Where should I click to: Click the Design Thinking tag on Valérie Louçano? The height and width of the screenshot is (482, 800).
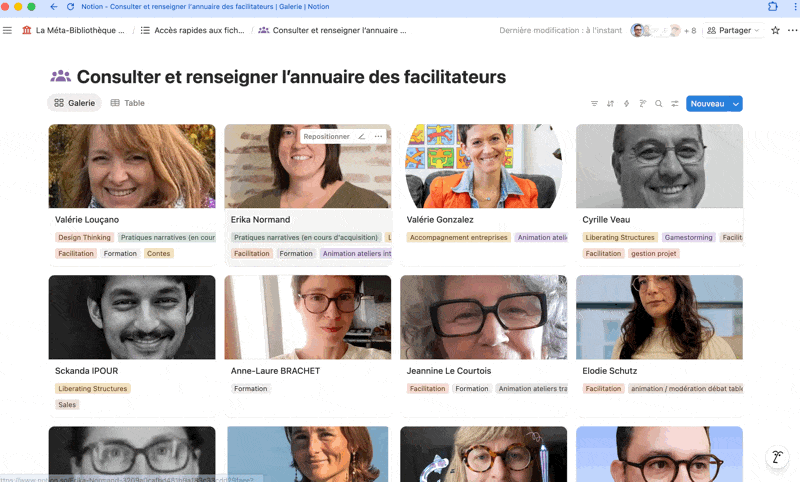84,238
